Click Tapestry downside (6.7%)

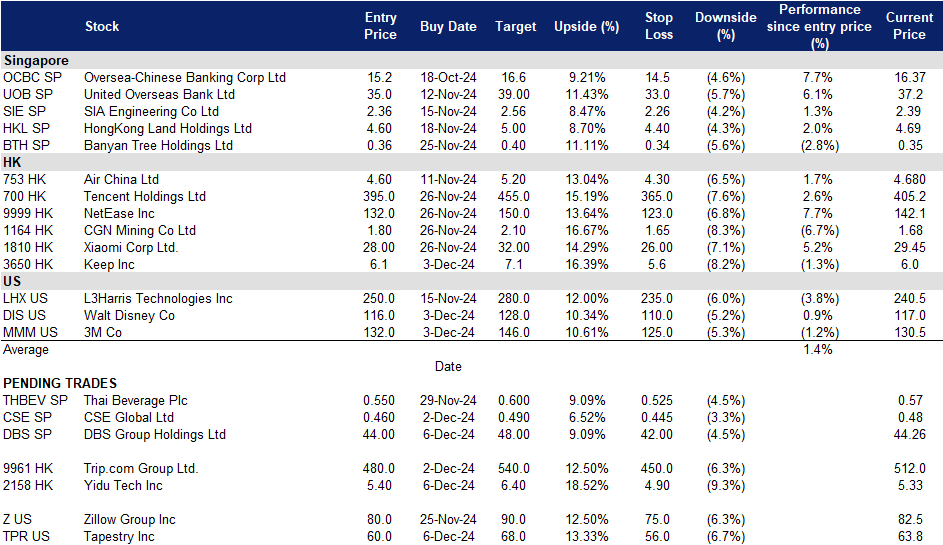(726, 536)
